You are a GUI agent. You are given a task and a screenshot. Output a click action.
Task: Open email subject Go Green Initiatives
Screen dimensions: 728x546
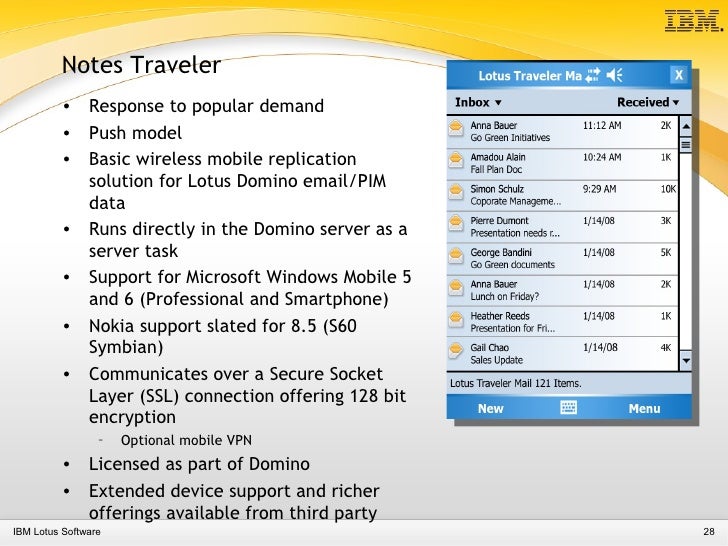click(x=510, y=138)
